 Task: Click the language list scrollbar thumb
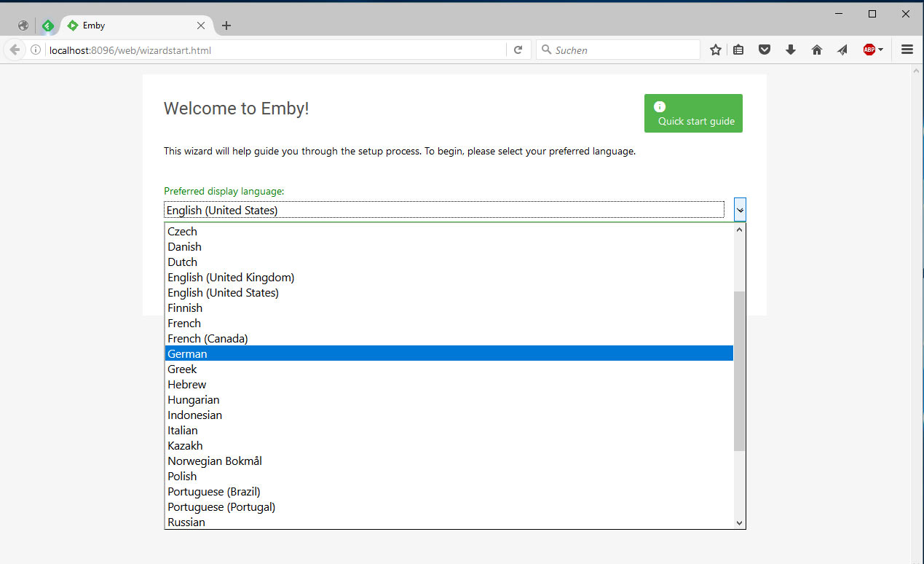(x=740, y=371)
